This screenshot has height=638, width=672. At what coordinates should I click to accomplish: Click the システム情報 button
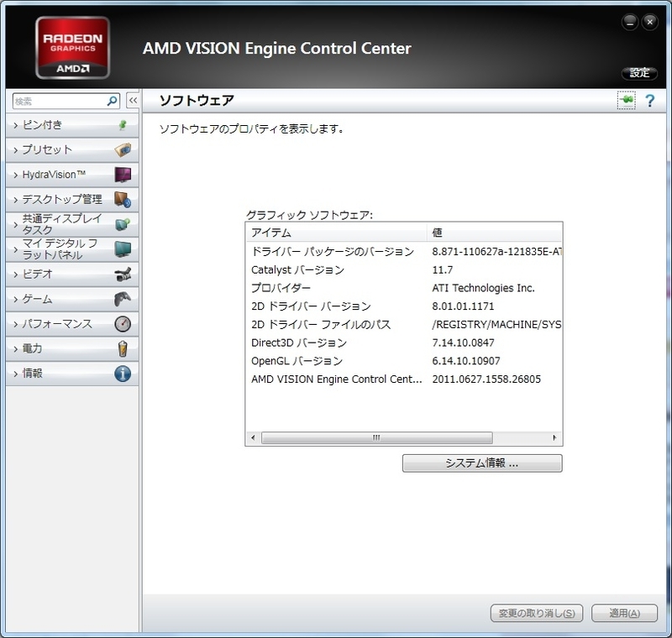pyautogui.click(x=482, y=463)
